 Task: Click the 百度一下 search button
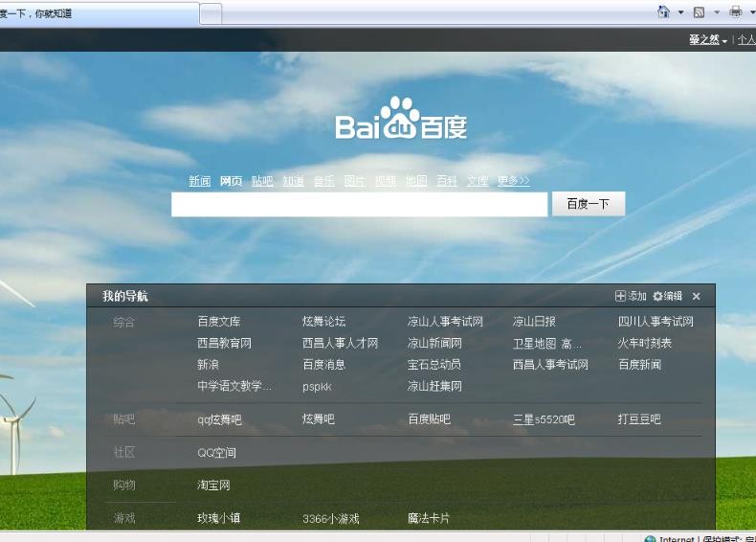[589, 204]
